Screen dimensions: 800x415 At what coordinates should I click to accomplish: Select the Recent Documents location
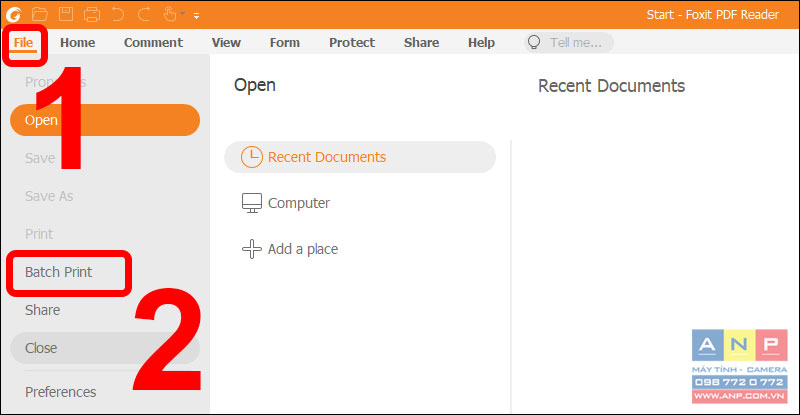360,157
